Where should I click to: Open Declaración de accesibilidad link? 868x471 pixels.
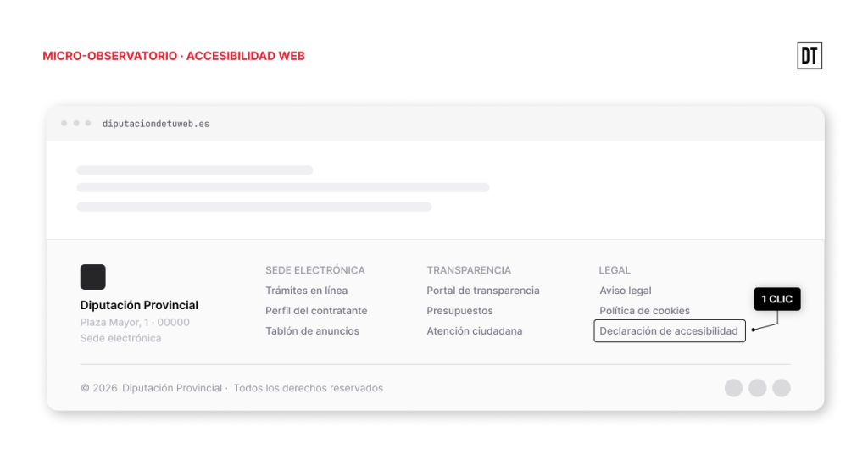[x=670, y=331]
